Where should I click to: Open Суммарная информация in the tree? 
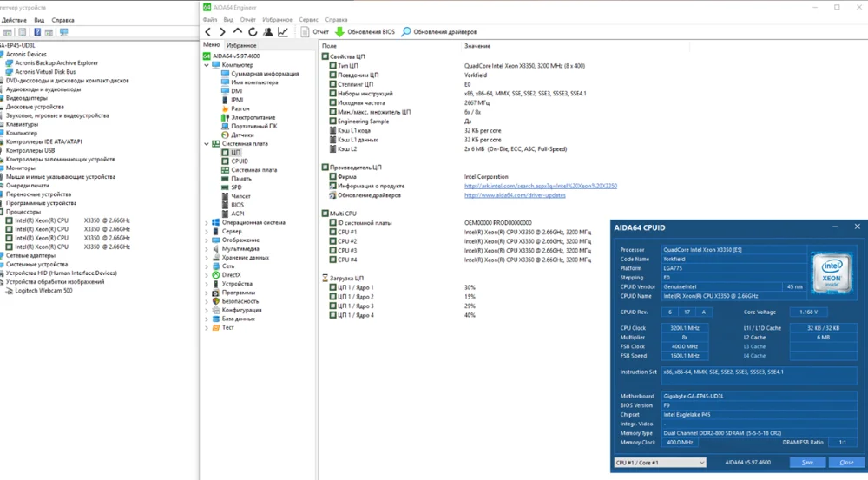point(265,74)
